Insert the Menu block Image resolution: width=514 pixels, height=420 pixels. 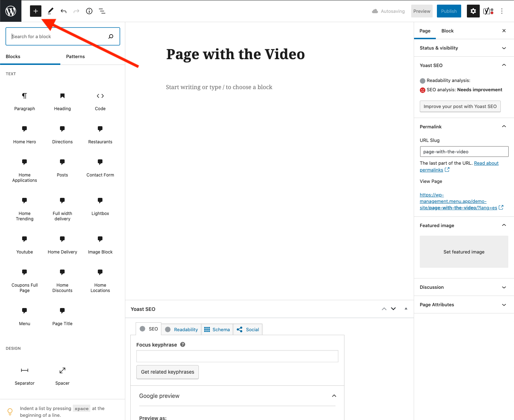(x=25, y=316)
